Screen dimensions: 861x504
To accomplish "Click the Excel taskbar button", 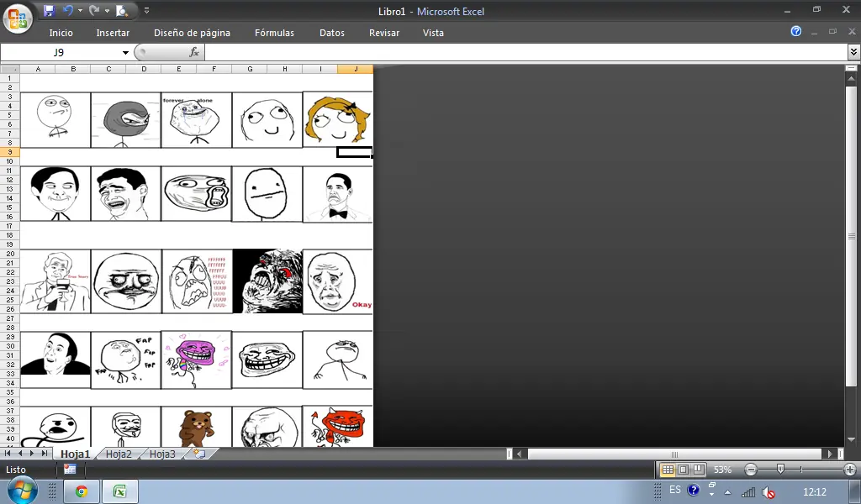I will click(x=119, y=491).
